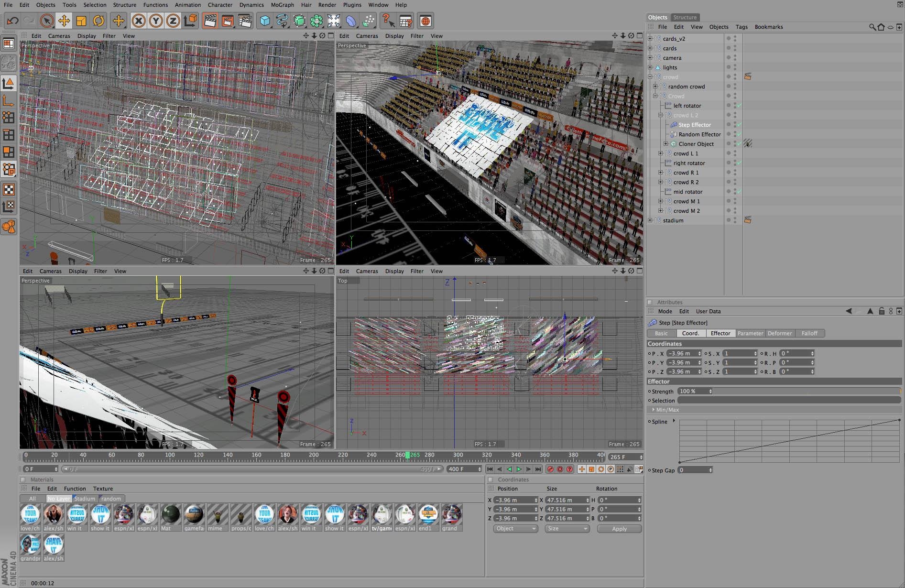Click the Render Active View clapperboard icon
This screenshot has height=588, width=905.
click(x=210, y=21)
